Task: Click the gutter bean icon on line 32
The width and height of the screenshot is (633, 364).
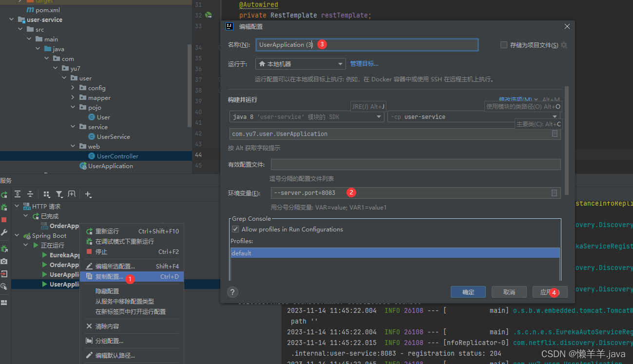Action: [x=209, y=15]
